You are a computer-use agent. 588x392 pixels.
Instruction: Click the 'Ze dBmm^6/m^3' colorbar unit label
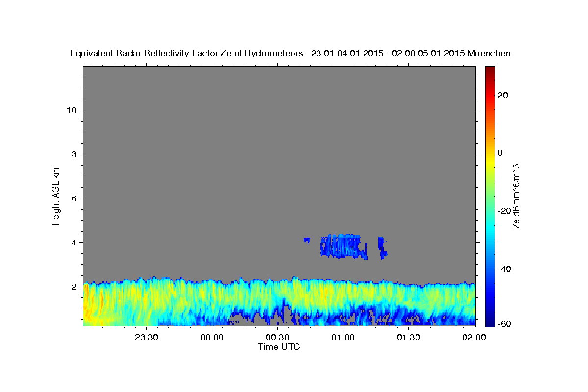(x=516, y=196)
